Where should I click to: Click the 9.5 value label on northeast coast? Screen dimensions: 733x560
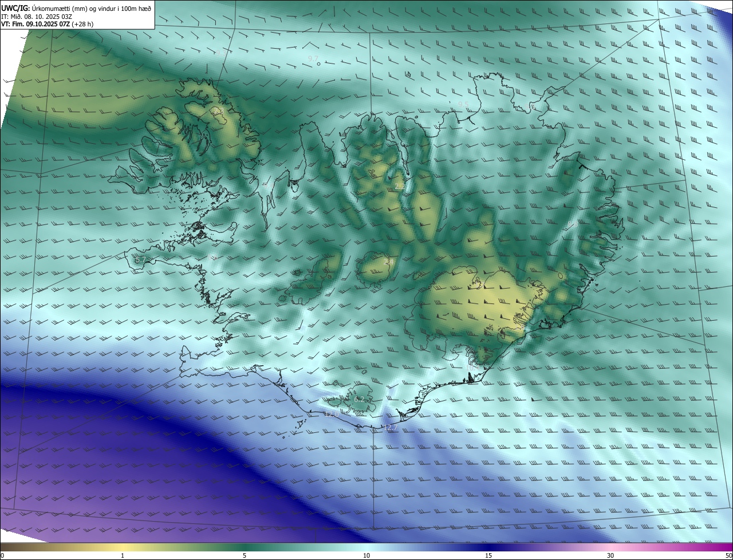[x=463, y=104]
